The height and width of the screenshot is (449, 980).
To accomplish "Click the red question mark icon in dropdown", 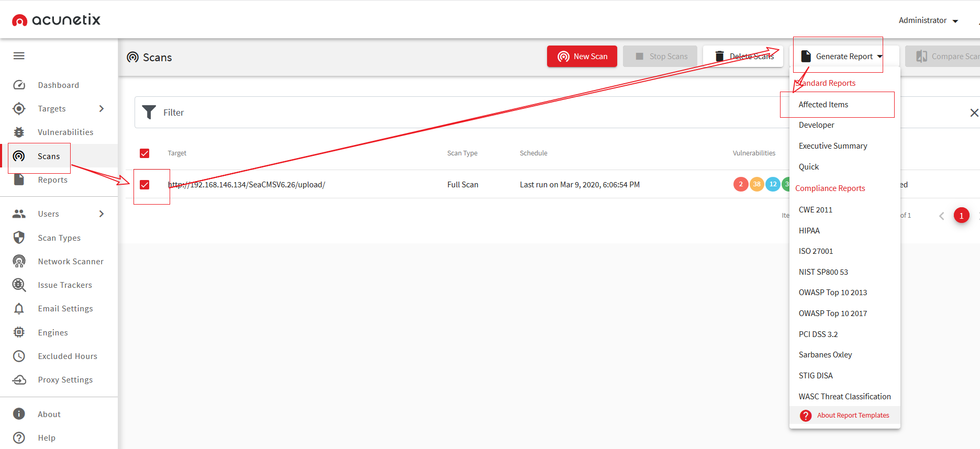I will 806,416.
